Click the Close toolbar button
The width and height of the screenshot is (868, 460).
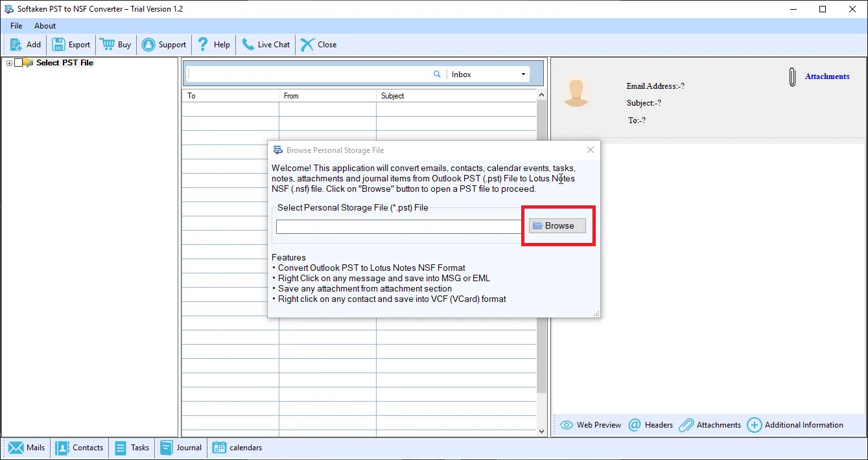[x=318, y=45]
